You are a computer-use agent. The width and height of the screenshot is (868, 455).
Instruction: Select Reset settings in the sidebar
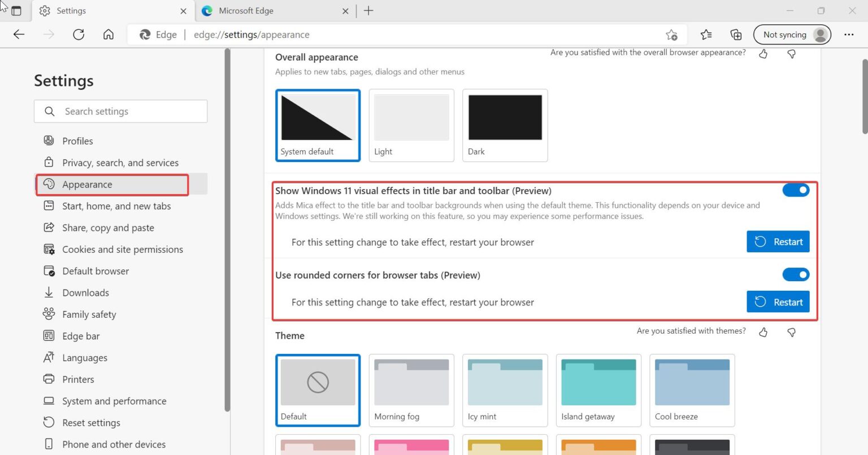pos(90,422)
